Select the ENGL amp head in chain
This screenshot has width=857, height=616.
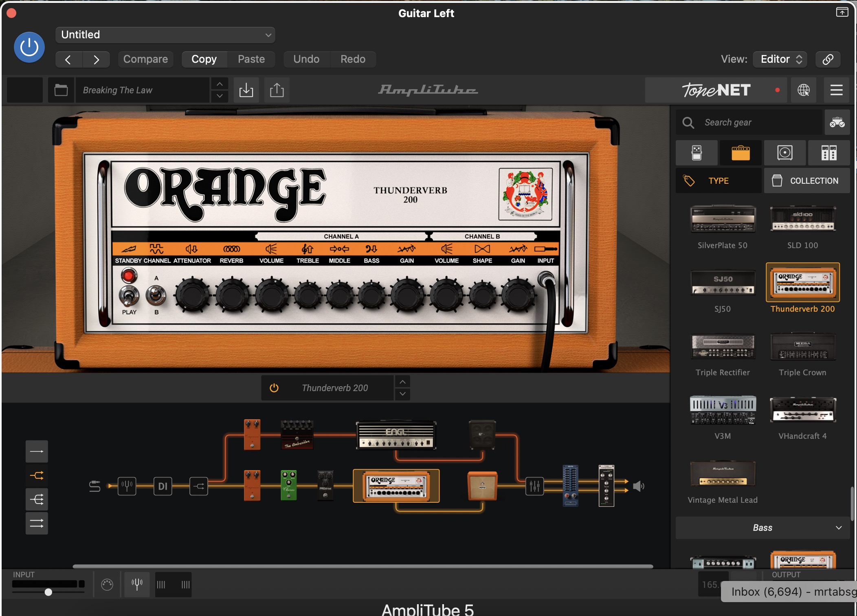396,435
